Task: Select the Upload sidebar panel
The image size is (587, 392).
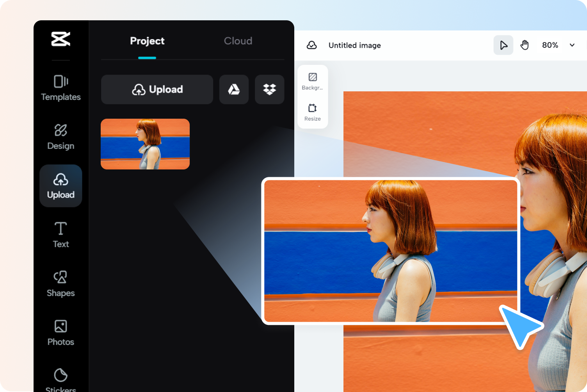Action: pos(61,186)
